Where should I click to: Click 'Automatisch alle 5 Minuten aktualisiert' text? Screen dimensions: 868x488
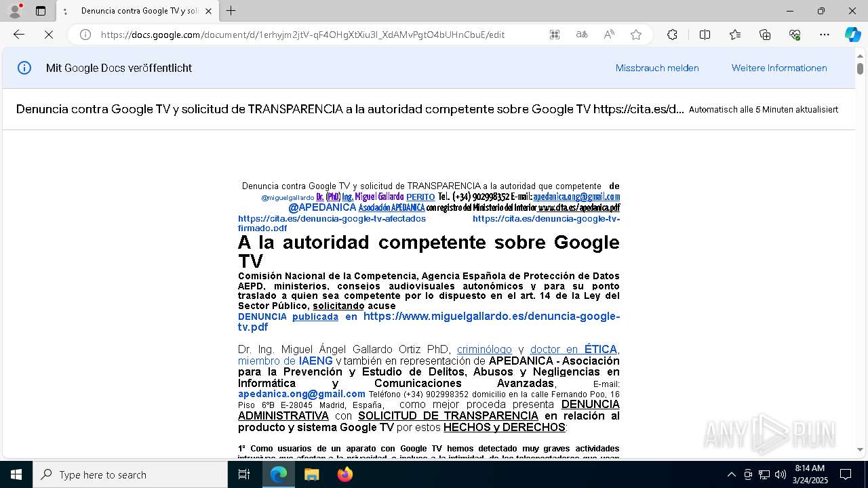click(764, 109)
